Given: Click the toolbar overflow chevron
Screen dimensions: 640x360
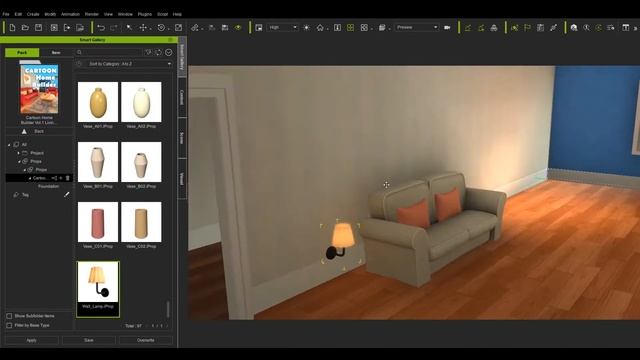Looking at the screenshot, I should [x=636, y=28].
